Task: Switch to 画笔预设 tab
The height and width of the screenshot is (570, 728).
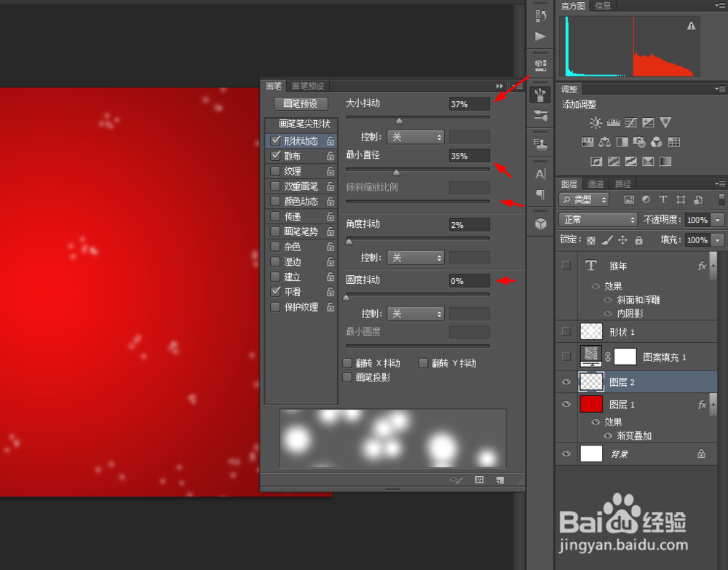Action: pyautogui.click(x=308, y=86)
